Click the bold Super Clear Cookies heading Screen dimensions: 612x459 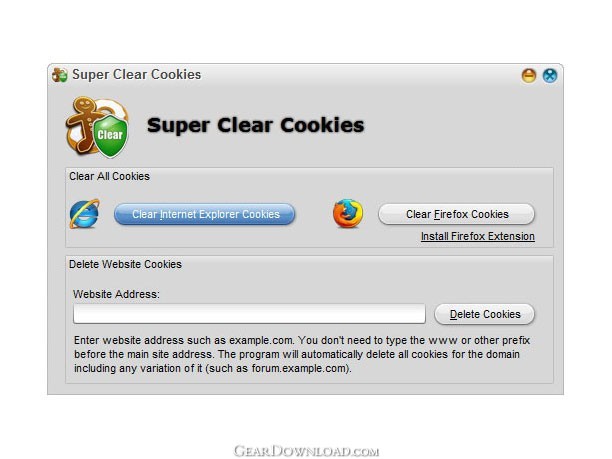pos(256,125)
